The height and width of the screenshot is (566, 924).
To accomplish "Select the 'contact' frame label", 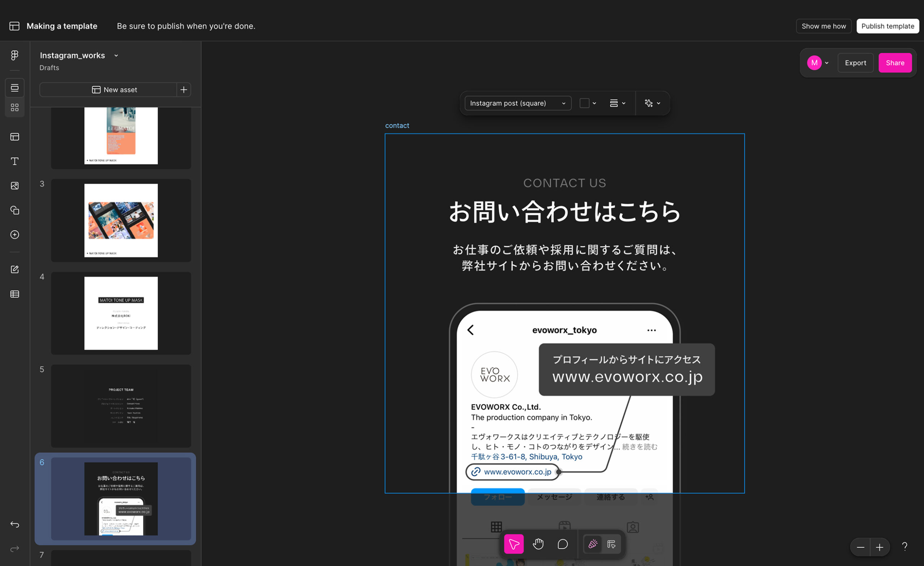I will point(397,126).
